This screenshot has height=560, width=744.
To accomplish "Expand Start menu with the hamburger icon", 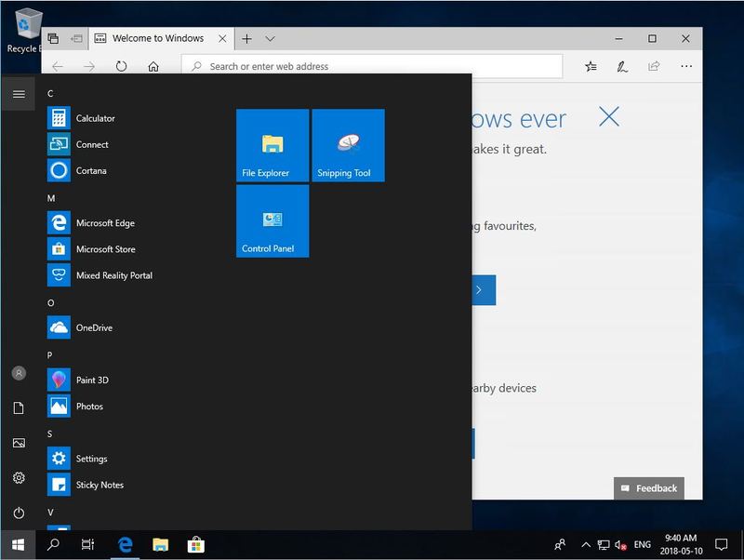I will click(x=19, y=93).
